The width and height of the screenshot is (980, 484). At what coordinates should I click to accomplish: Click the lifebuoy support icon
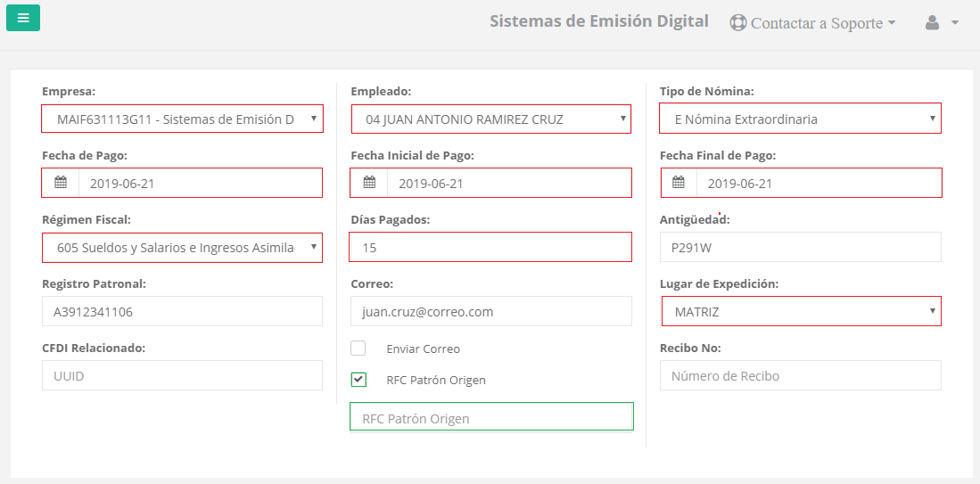pos(738,23)
